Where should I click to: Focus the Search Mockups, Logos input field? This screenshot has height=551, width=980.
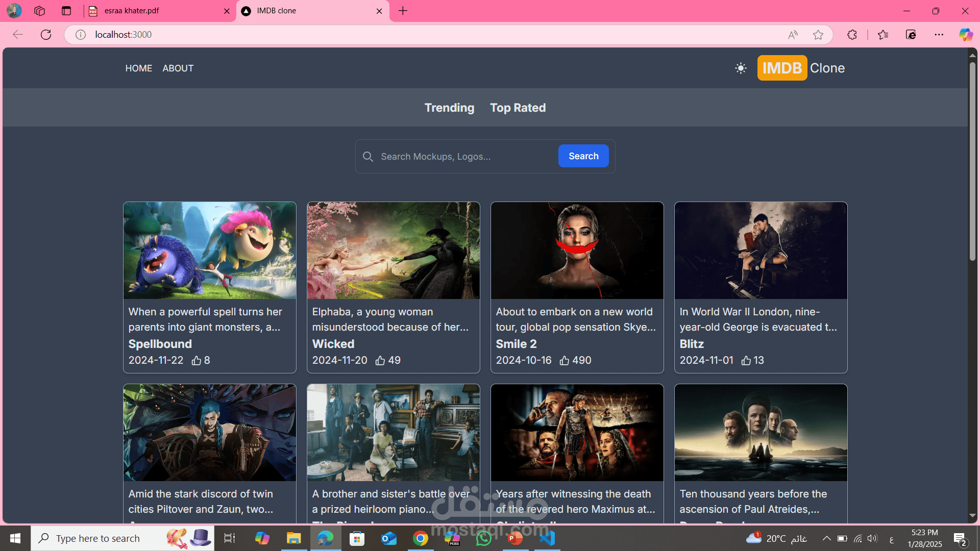tap(464, 157)
